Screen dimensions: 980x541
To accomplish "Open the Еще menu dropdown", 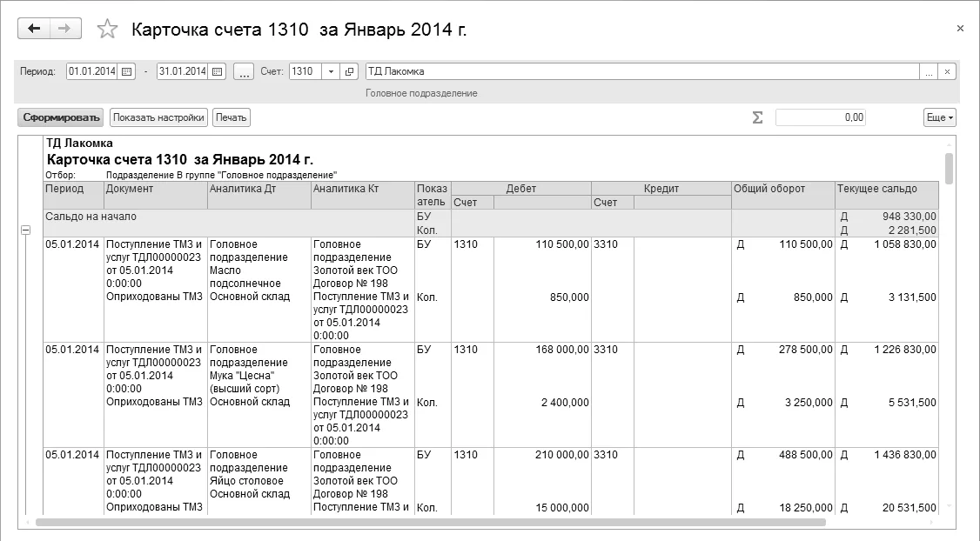I will pyautogui.click(x=939, y=117).
